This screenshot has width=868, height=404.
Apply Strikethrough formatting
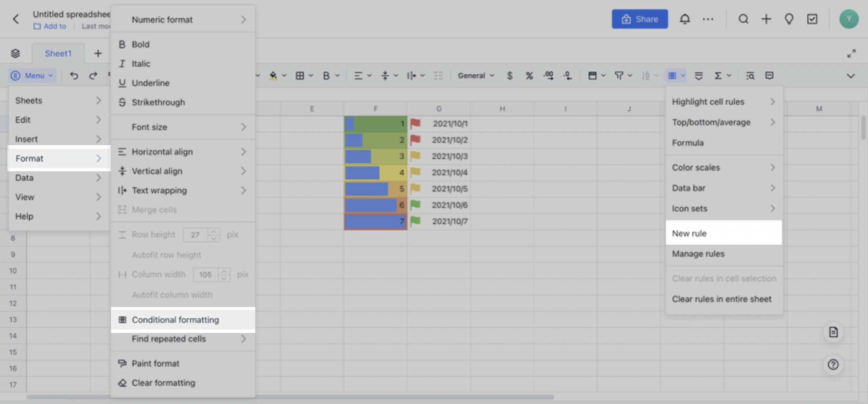(158, 102)
